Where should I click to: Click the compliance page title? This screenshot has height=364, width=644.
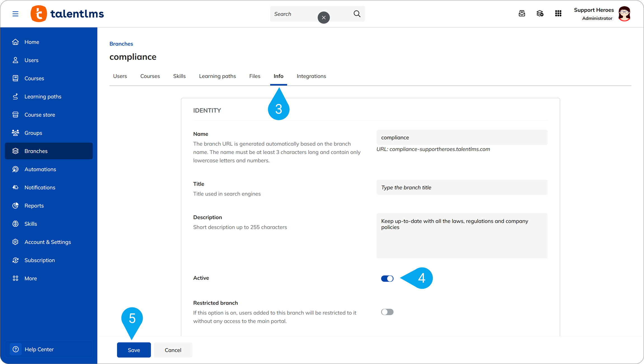click(133, 57)
